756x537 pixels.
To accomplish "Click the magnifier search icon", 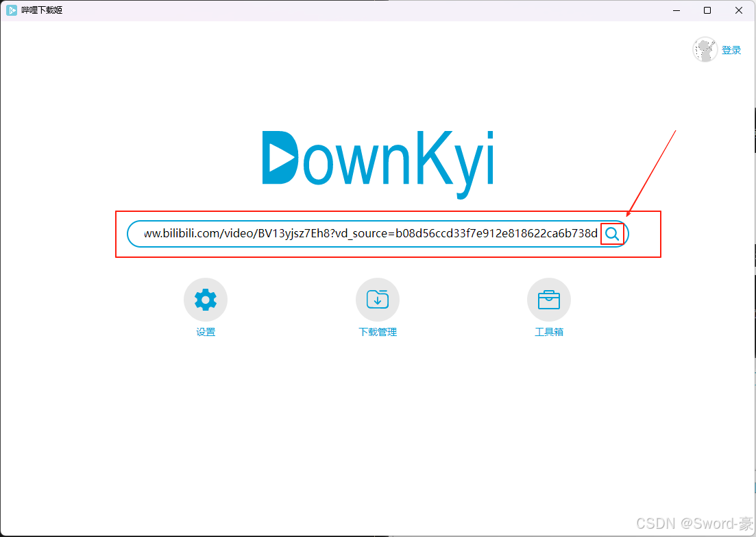I will coord(612,234).
